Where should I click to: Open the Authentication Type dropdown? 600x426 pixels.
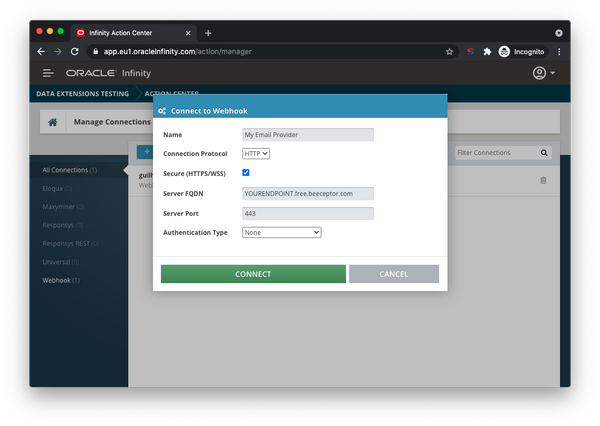[x=281, y=232]
